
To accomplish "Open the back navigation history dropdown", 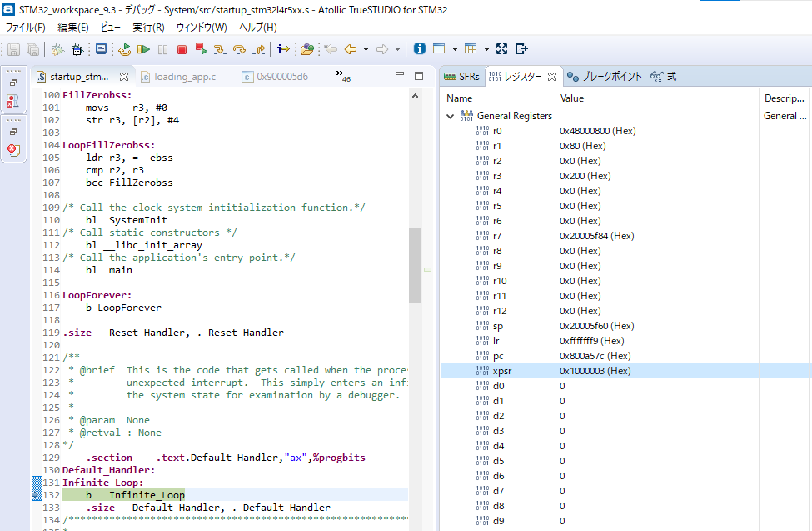I will (366, 49).
